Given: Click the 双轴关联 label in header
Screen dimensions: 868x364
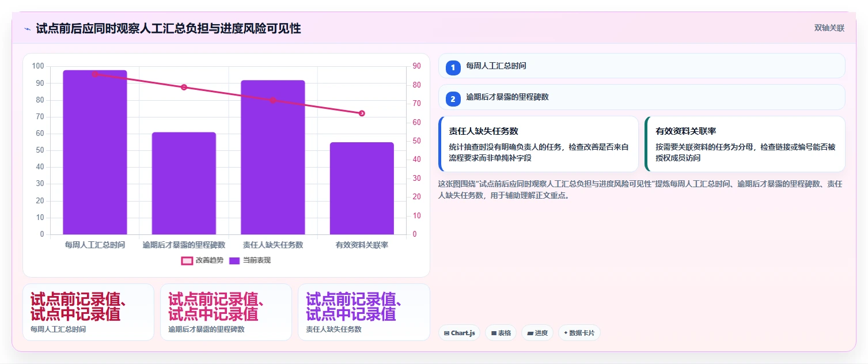Looking at the screenshot, I should click(x=829, y=28).
